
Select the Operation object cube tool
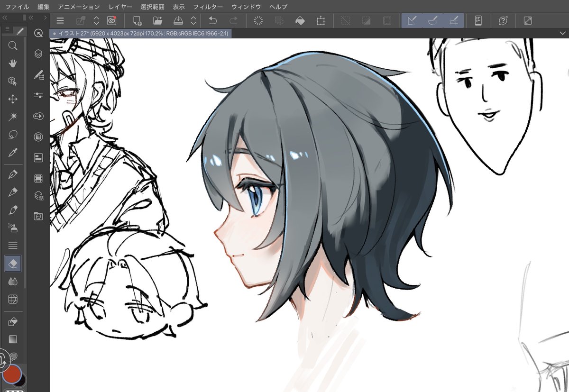(x=13, y=81)
